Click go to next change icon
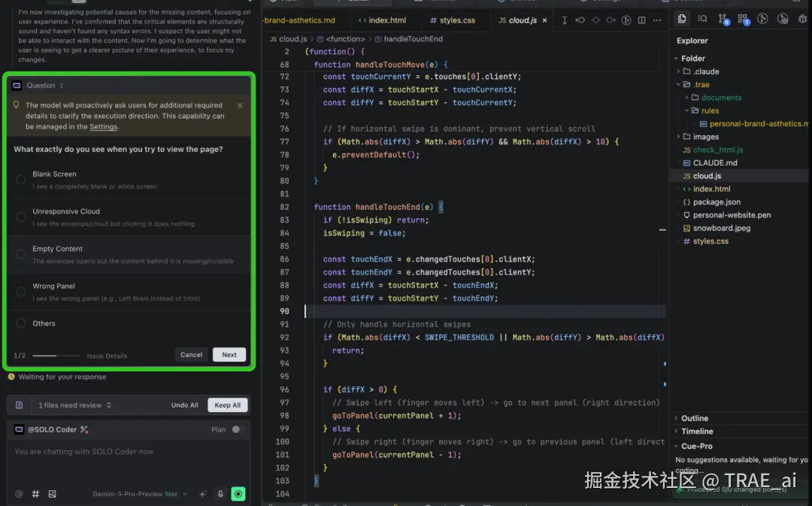Image resolution: width=812 pixels, height=506 pixels. (611, 20)
